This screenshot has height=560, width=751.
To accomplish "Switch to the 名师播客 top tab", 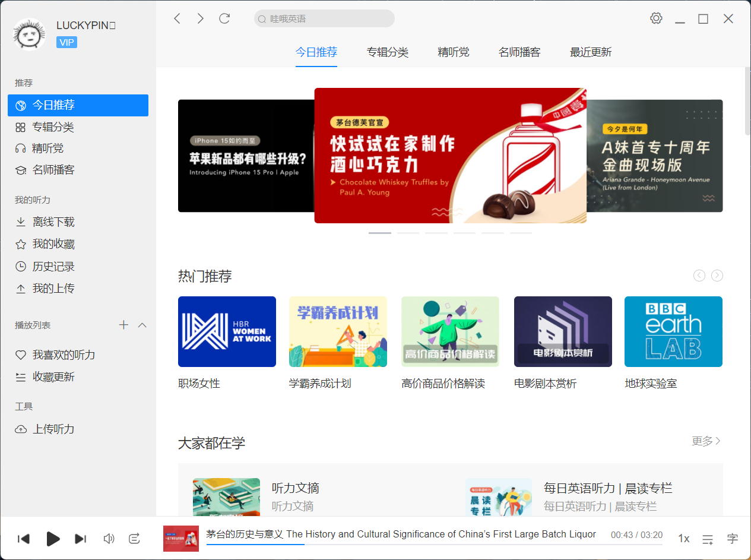I will [519, 52].
